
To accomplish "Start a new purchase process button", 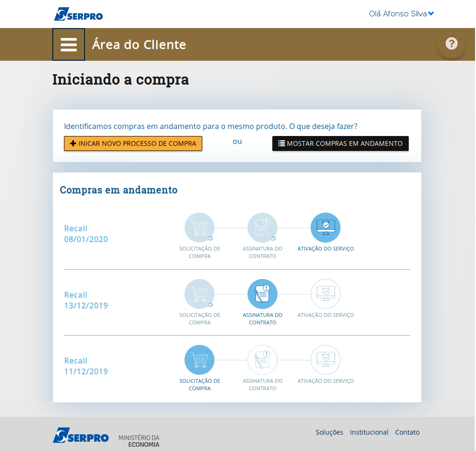I will click(x=133, y=143).
